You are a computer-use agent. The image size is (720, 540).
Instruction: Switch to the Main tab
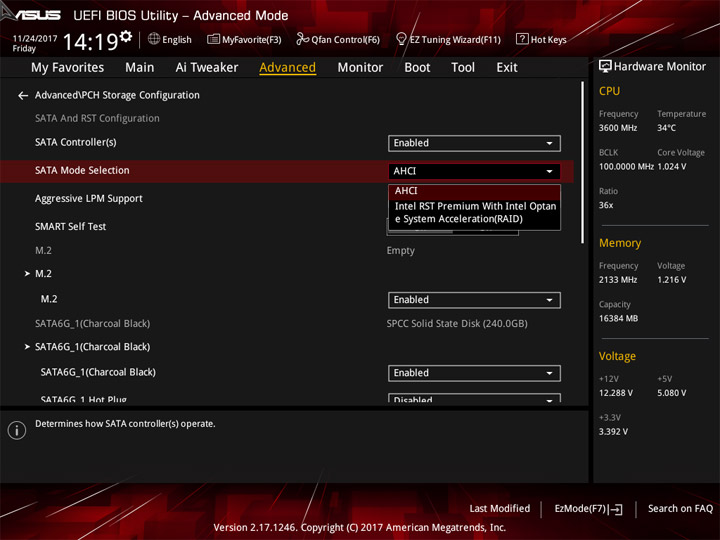click(140, 68)
